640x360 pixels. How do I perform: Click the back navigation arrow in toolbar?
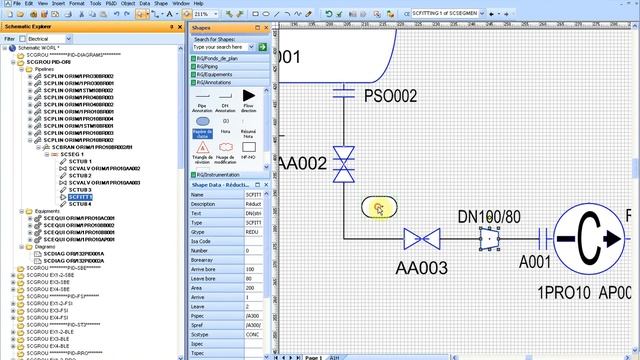tap(491, 14)
